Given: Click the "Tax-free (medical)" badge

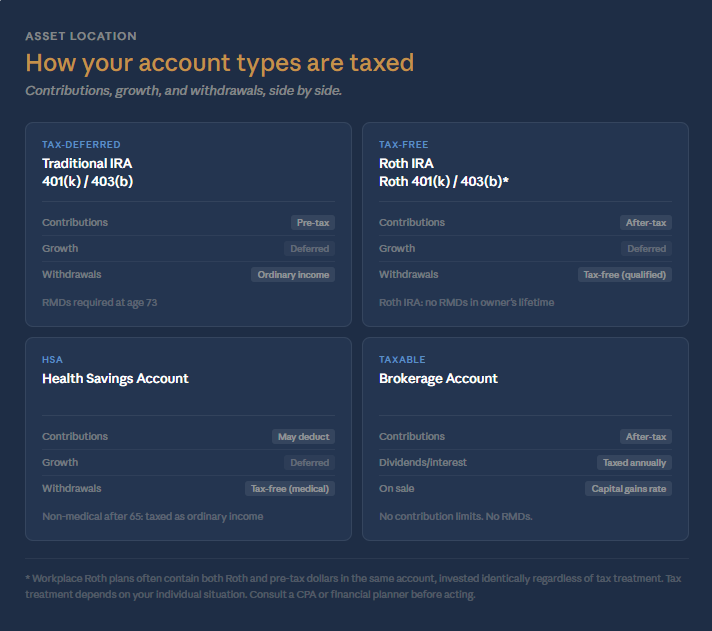Looking at the screenshot, I should click(290, 488).
